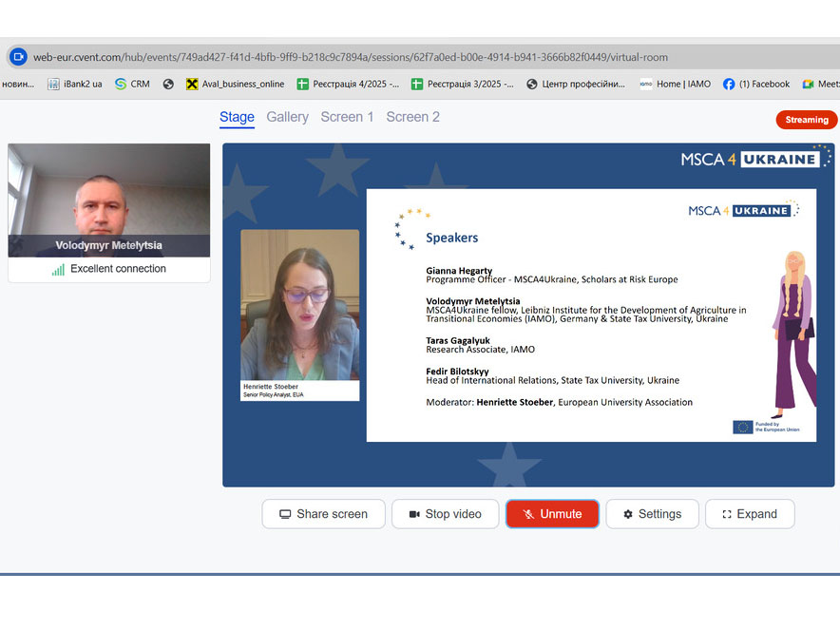The height and width of the screenshot is (630, 840).
Task: Open the iBank2 ua bookmark
Action: coord(75,84)
